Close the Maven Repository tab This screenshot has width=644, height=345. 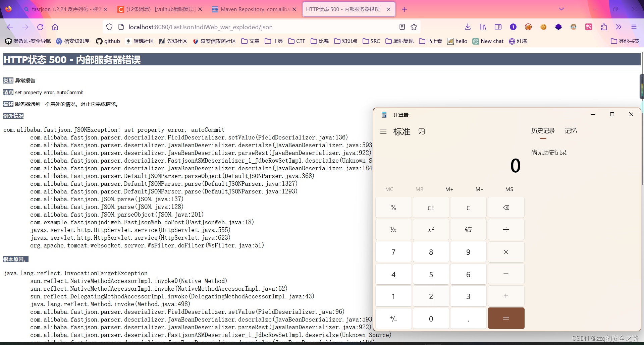tap(294, 9)
